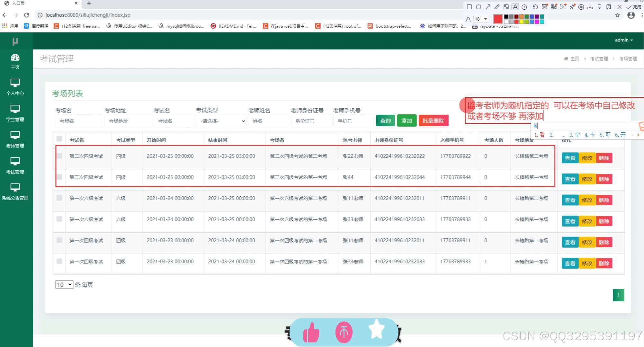Image resolution: width=644 pixels, height=347 pixels.
Task: Open 考试管理 in the sidebar
Action: pyautogui.click(x=15, y=165)
